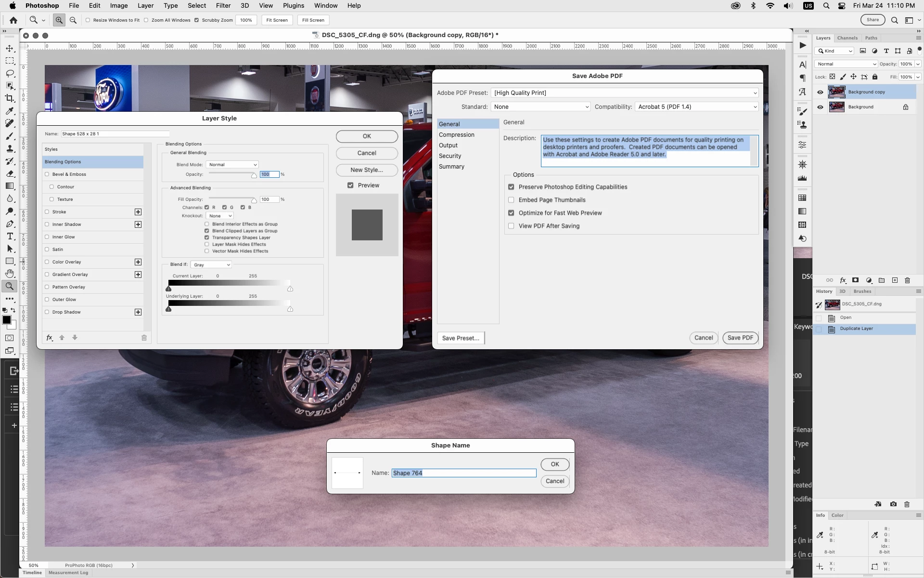Click the Eyedropper tool
This screenshot has width=924, height=578.
(10, 111)
